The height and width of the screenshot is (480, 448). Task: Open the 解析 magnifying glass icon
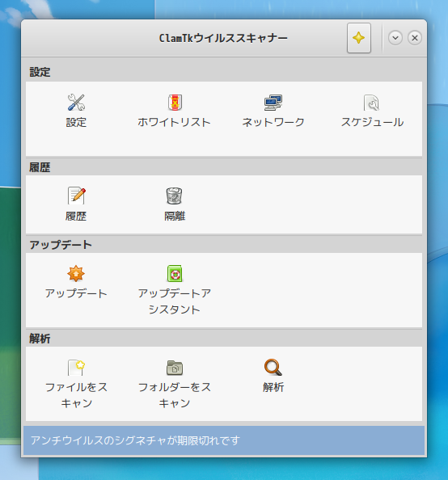pos(273,368)
